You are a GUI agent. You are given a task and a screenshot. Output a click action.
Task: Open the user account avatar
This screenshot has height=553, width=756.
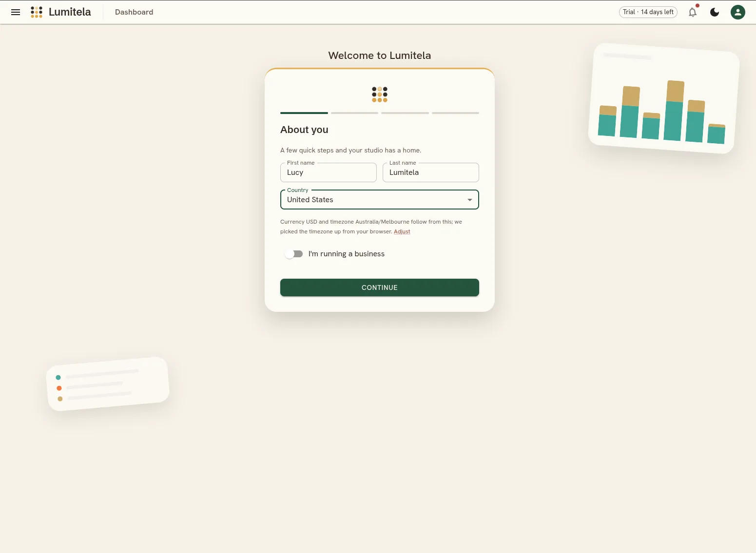[x=738, y=12]
